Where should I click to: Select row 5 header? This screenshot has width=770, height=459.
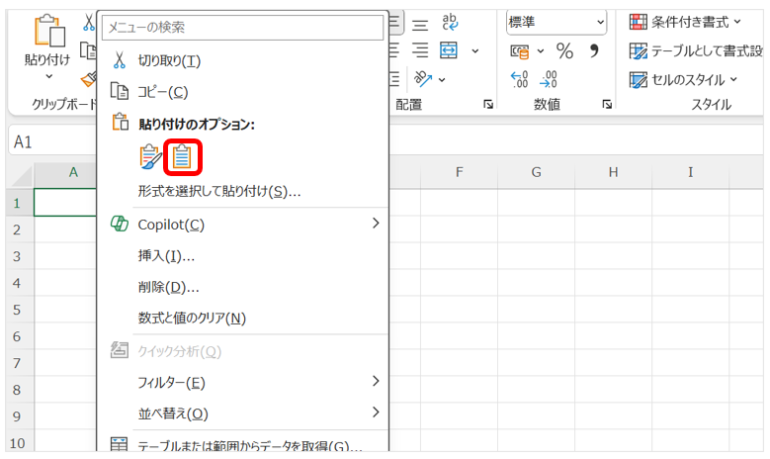click(x=20, y=309)
